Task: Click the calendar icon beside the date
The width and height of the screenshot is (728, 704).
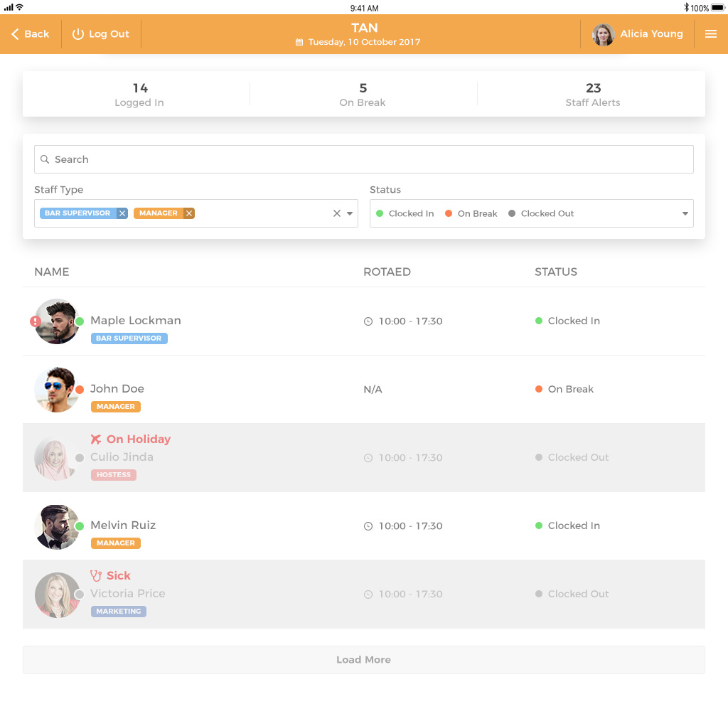Action: pyautogui.click(x=299, y=43)
